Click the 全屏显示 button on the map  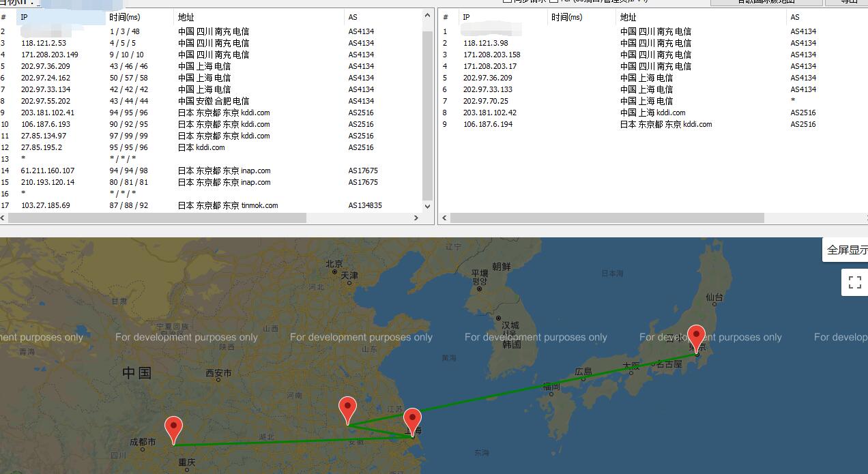[x=847, y=250]
